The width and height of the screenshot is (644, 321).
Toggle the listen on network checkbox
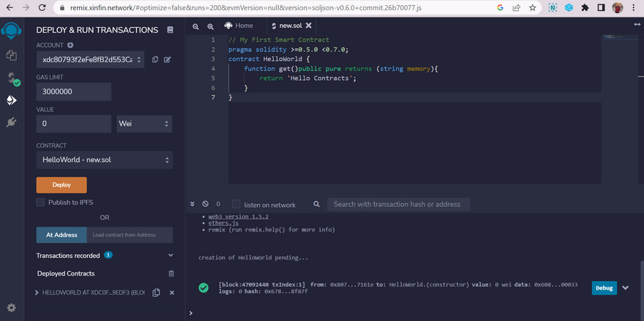(236, 204)
